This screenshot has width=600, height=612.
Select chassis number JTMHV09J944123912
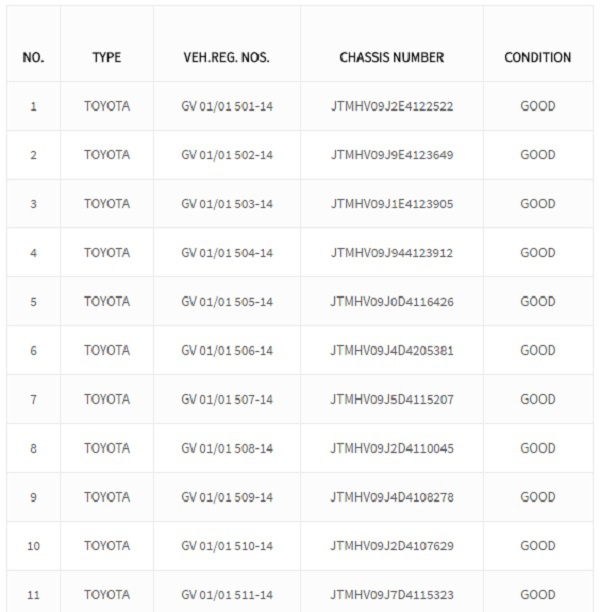point(392,253)
